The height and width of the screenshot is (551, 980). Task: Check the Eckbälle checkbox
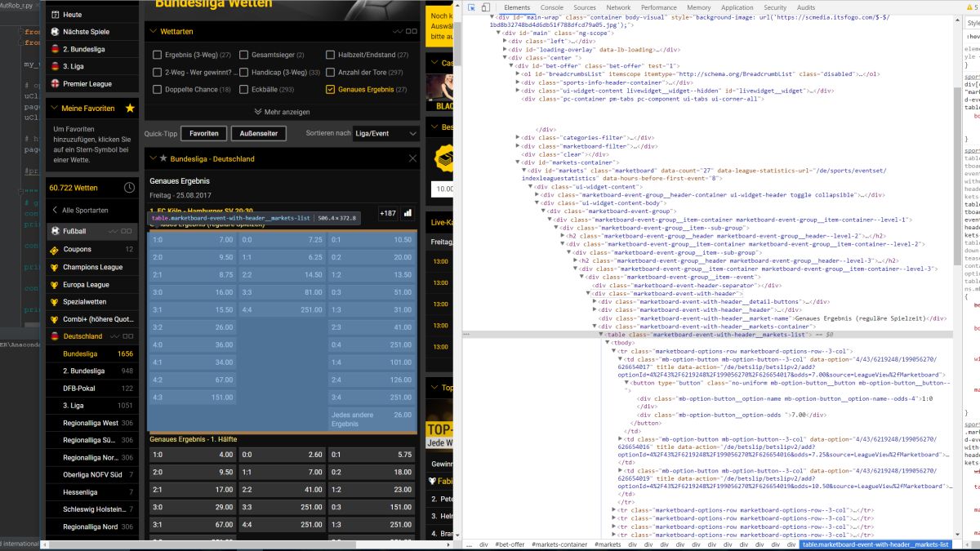click(243, 89)
